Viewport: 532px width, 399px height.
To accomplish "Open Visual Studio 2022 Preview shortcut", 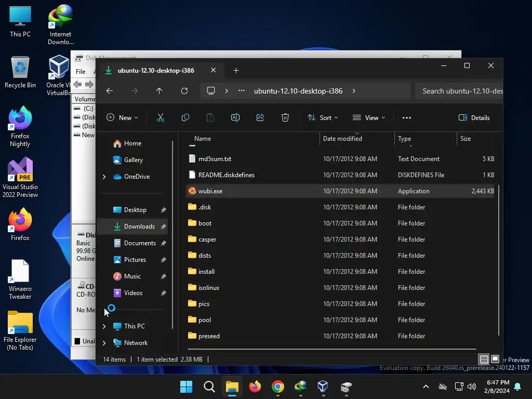I will [20, 178].
